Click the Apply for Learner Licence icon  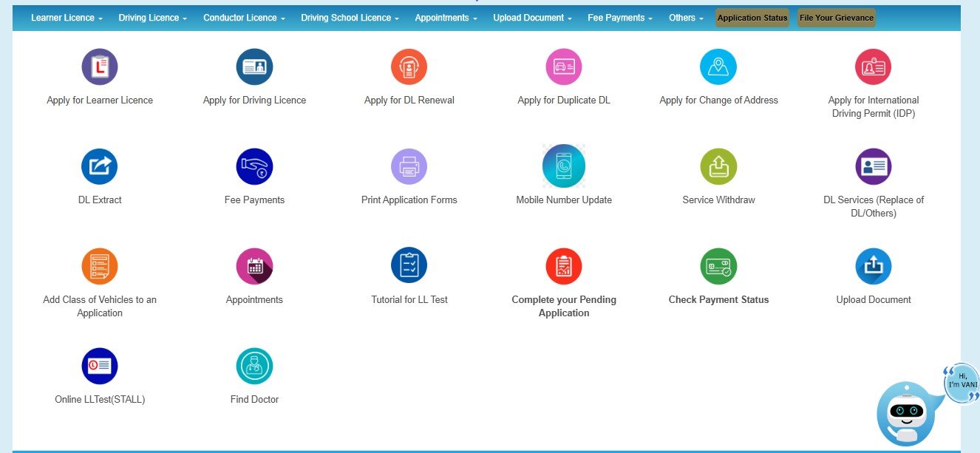click(x=100, y=67)
